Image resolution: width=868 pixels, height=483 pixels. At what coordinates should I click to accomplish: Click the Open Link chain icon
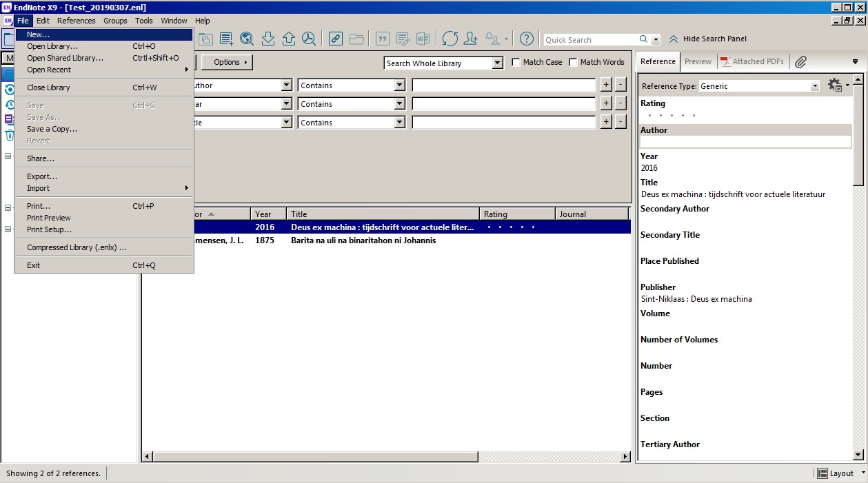(336, 39)
